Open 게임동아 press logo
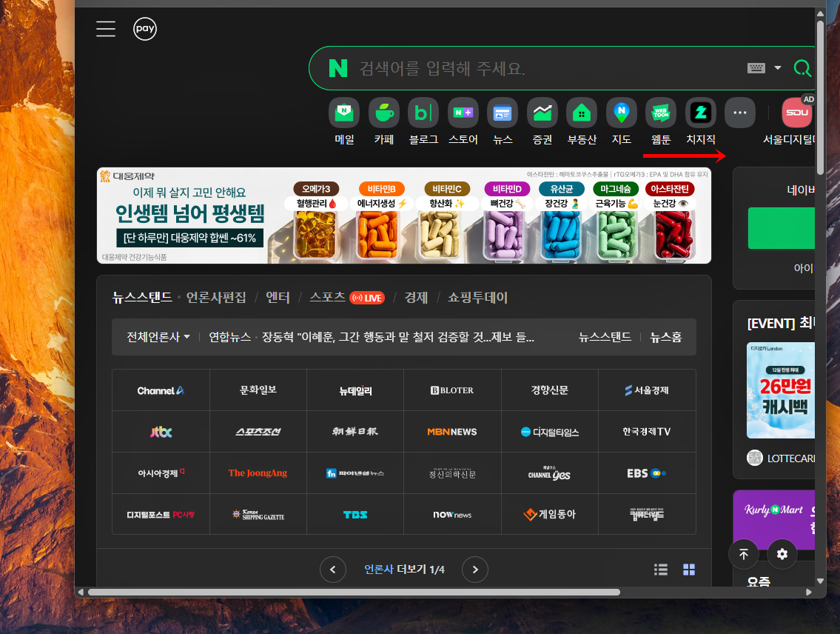Screen dimensions: 840x634 tap(550, 514)
